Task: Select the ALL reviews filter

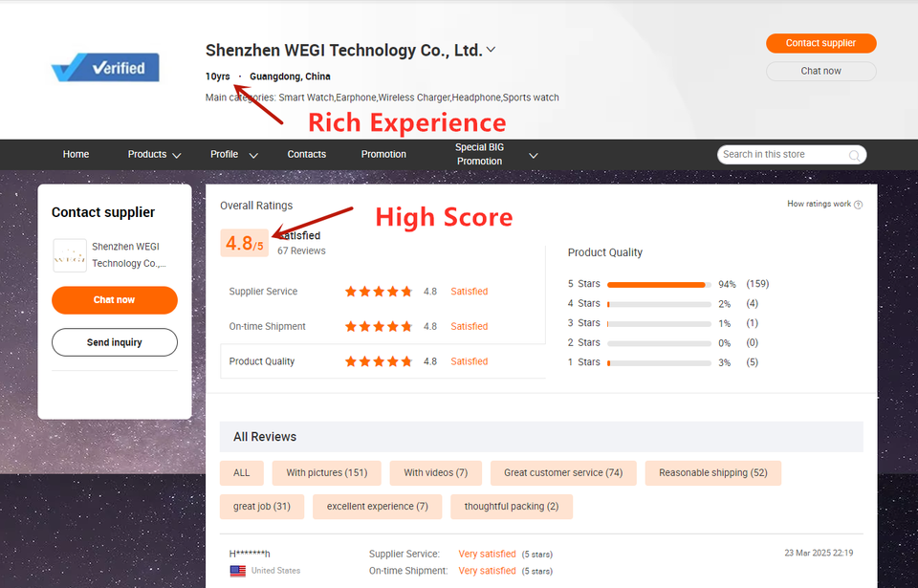Action: tap(242, 472)
